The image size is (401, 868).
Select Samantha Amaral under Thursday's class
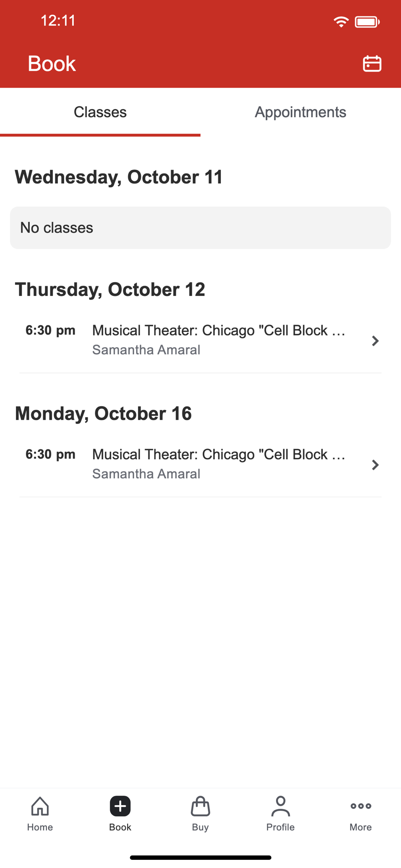pos(146,350)
